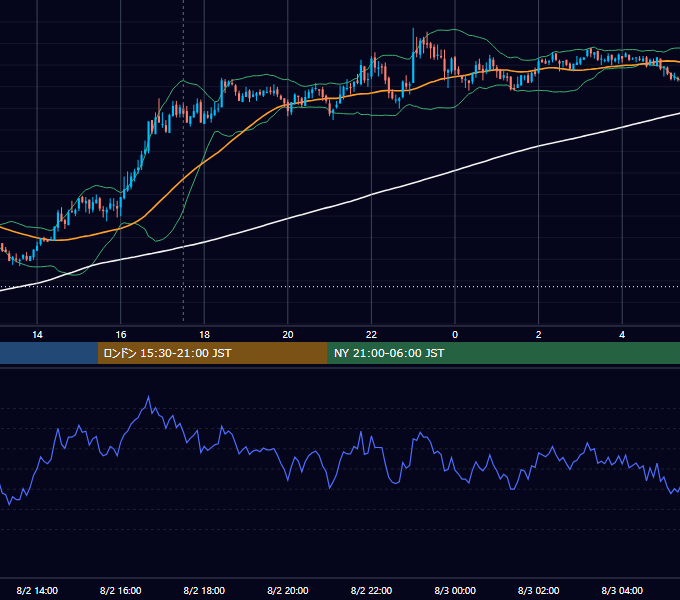680x600 pixels.
Task: Click the 8/2 14:00 date label
Action: (x=37, y=590)
